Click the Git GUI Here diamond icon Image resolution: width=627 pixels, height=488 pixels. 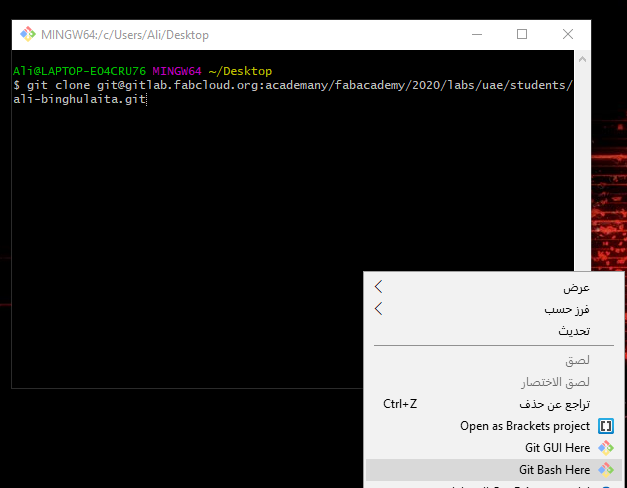605,448
